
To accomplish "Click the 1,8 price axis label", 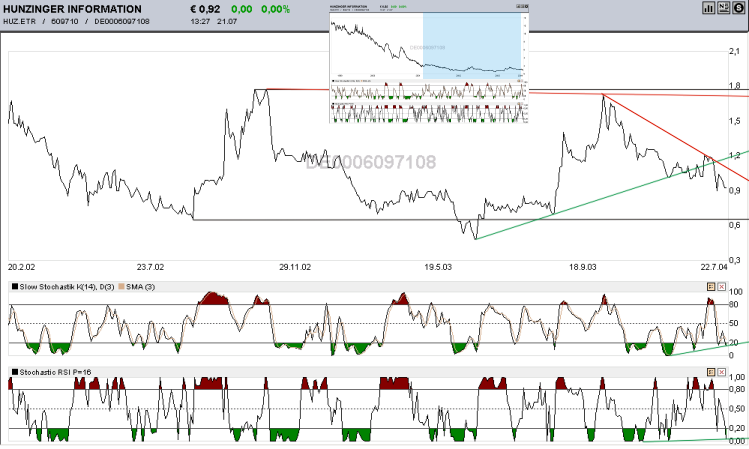I will 735,86.
